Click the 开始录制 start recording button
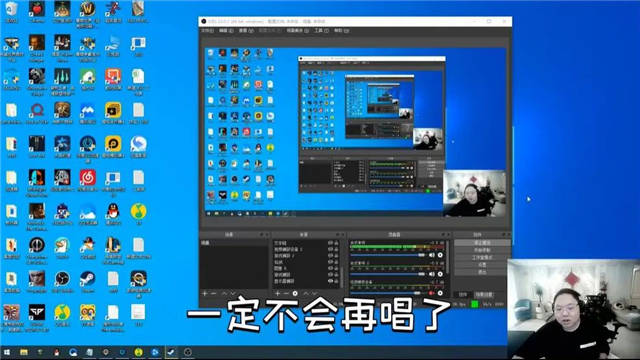The height and width of the screenshot is (360, 640). 482,250
